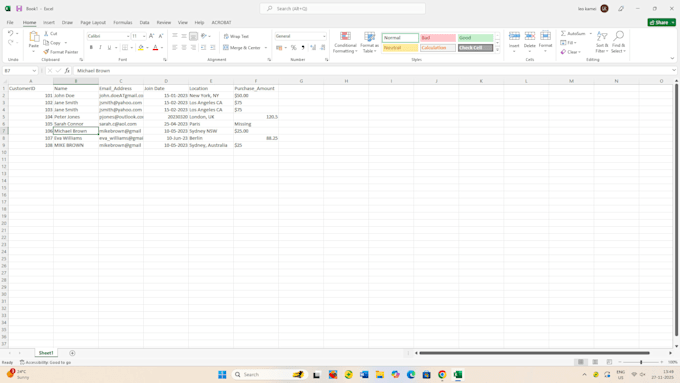Open the General number format dropdown
Image resolution: width=680 pixels, height=383 pixels.
click(x=324, y=36)
